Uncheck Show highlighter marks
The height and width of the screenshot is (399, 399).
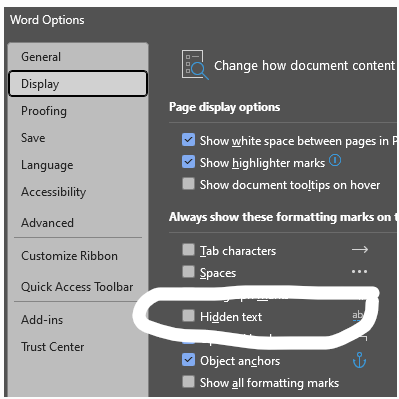pyautogui.click(x=188, y=162)
